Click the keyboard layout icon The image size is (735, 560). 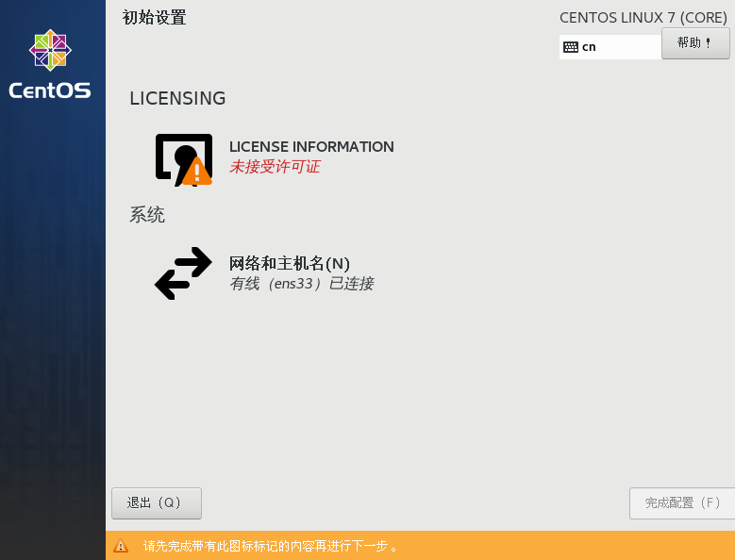pyautogui.click(x=571, y=47)
